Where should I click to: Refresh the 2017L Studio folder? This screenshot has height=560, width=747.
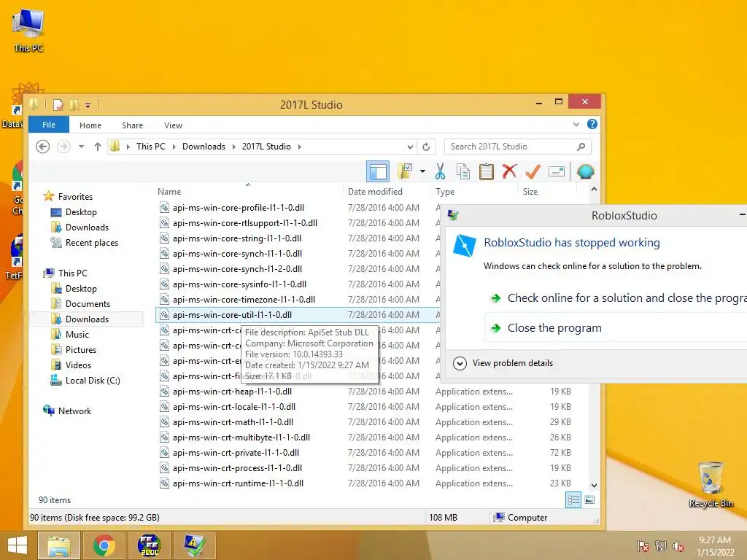[x=426, y=147]
